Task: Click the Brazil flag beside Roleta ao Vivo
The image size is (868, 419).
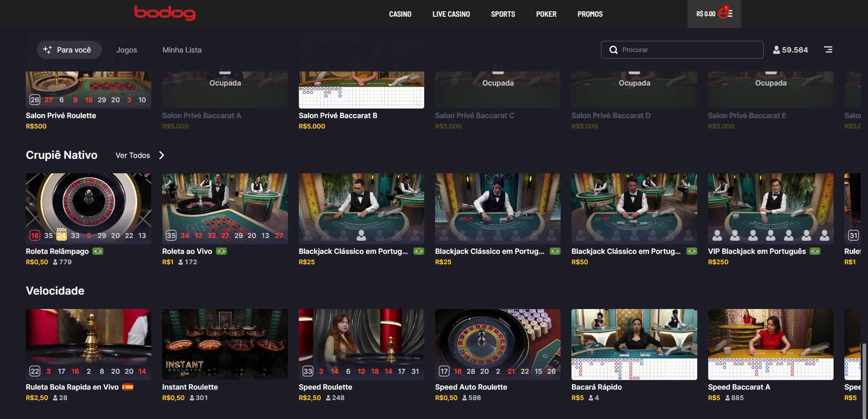Action: [x=221, y=251]
